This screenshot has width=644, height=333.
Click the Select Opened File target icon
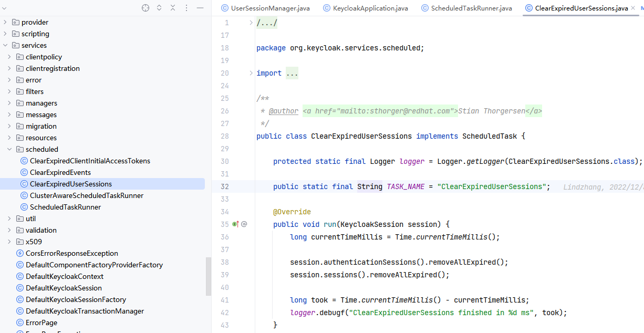coord(146,8)
